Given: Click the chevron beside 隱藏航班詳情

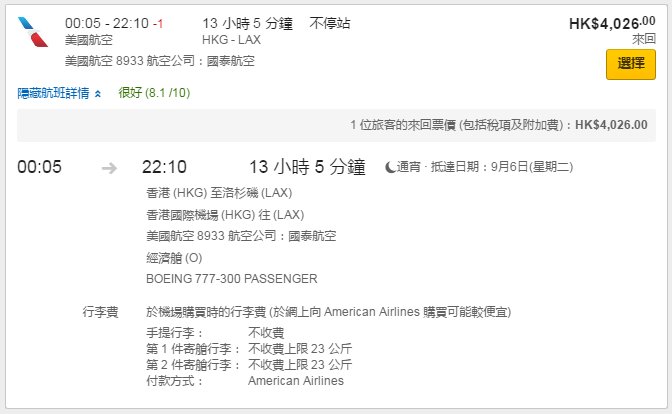Looking at the screenshot, I should (x=98, y=94).
